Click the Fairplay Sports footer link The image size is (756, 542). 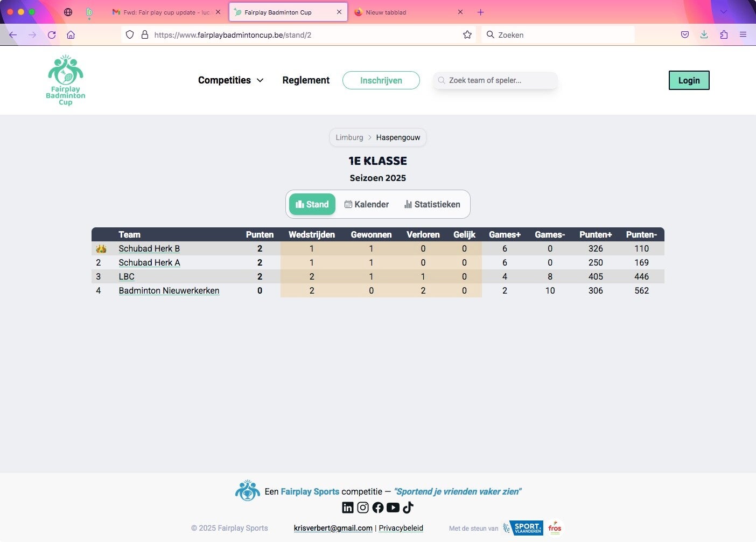pos(310,491)
